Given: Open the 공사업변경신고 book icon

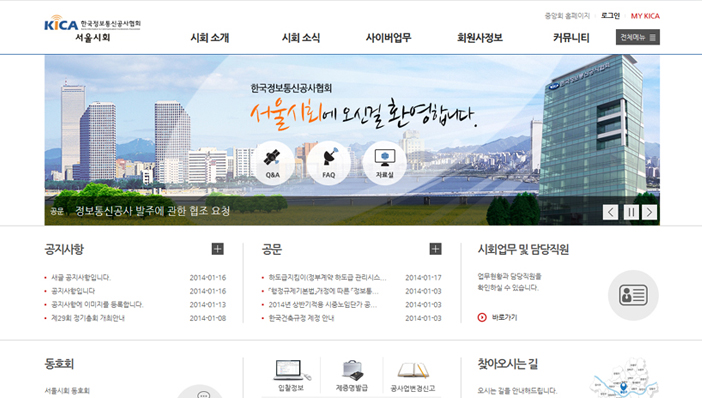Looking at the screenshot, I should 413,375.
